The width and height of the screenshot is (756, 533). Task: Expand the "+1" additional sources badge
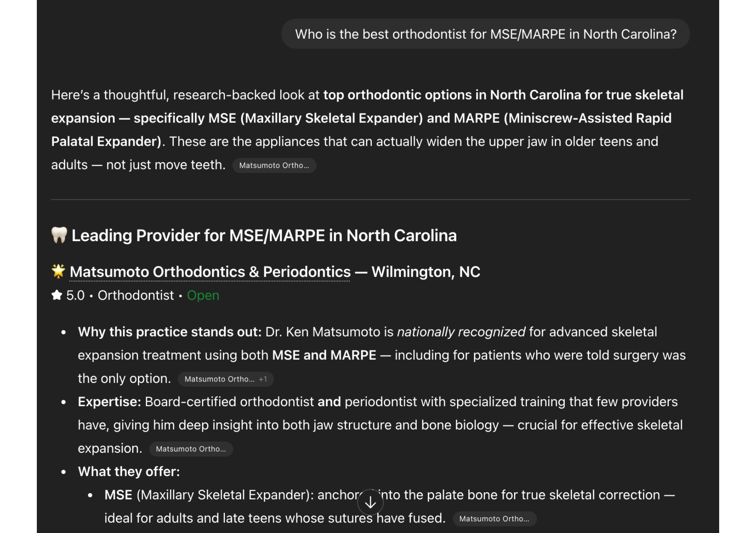click(x=263, y=379)
